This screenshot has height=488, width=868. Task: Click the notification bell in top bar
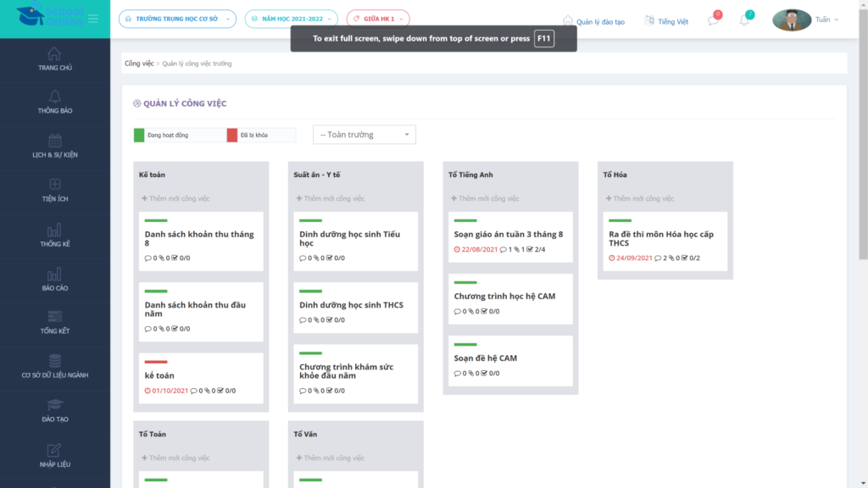(x=745, y=20)
